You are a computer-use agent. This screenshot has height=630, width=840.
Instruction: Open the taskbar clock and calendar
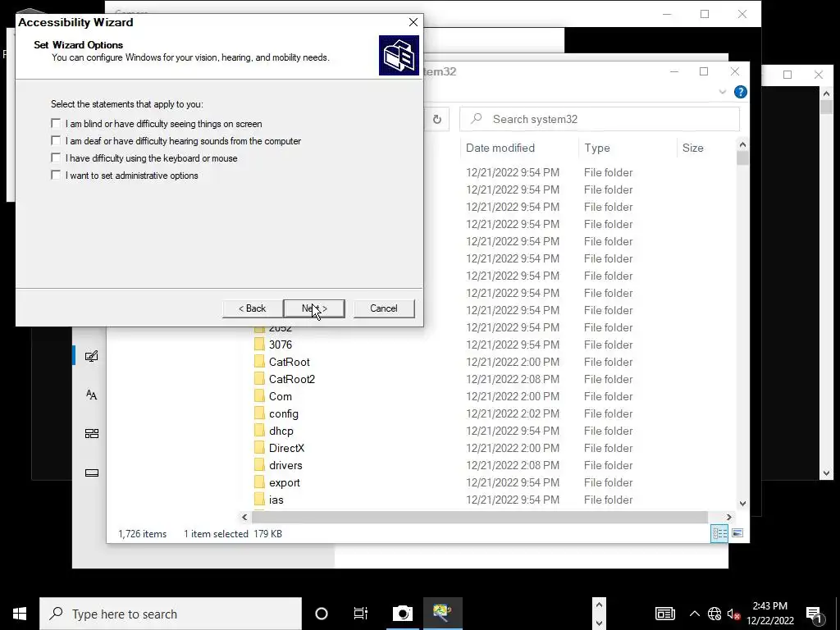pyautogui.click(x=769, y=614)
